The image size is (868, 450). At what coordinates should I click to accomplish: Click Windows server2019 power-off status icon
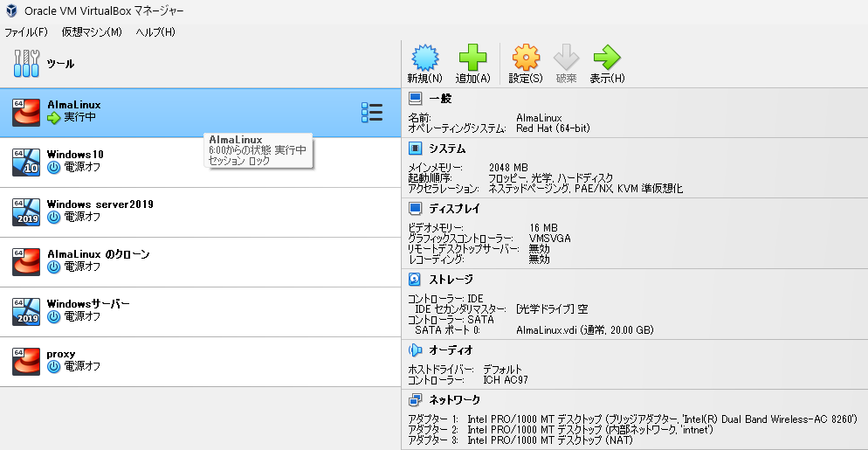coord(53,218)
